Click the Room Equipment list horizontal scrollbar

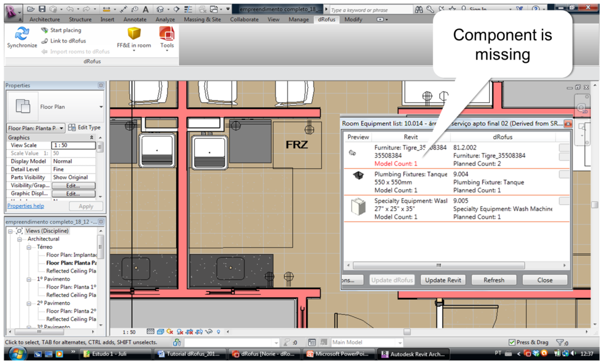[x=439, y=265]
